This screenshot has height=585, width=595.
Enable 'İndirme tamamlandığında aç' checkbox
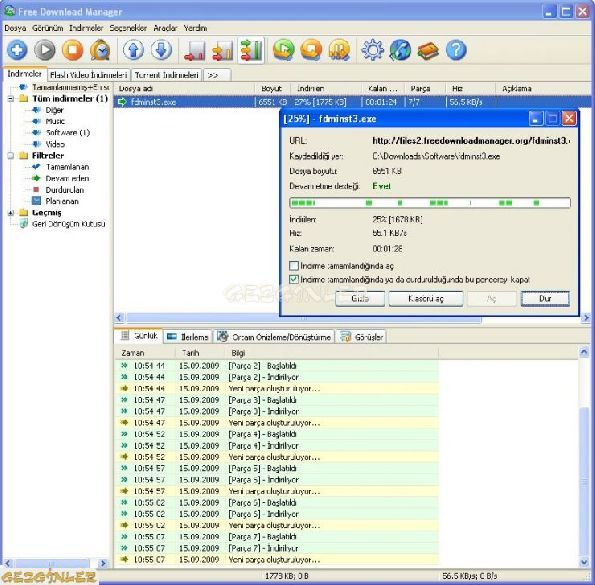(294, 266)
